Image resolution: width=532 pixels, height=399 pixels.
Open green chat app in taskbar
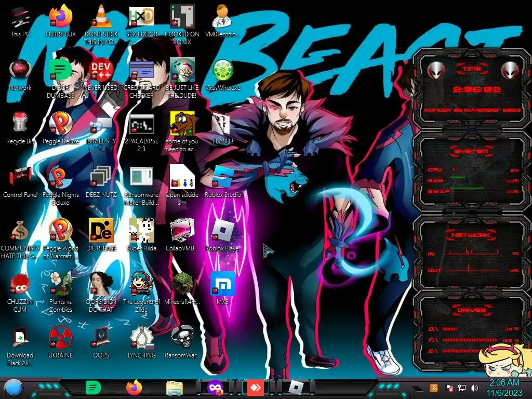[x=93, y=388]
